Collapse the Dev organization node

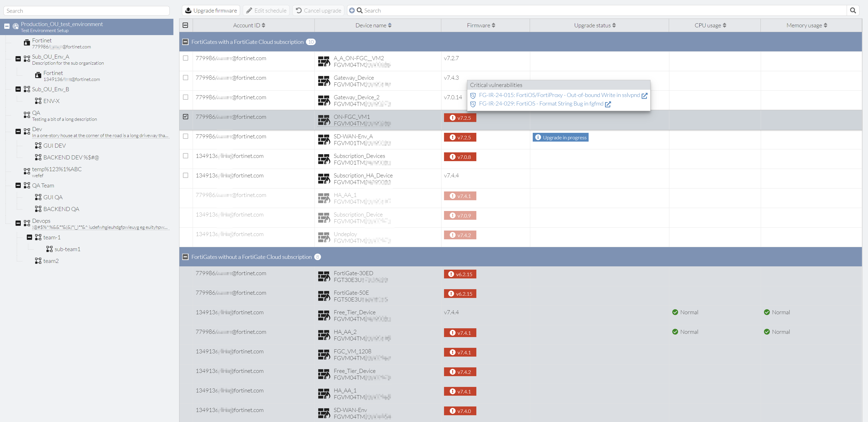18,132
